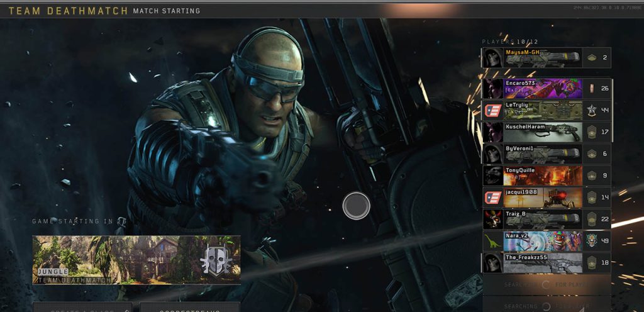
Task: Click MaysaM-GH's rank insignia icon
Action: 591,58
